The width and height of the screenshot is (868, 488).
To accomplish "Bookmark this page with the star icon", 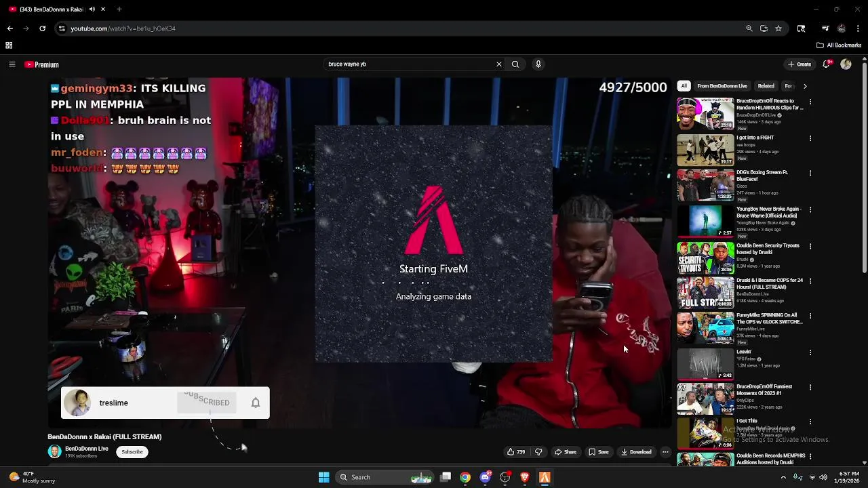I will [x=778, y=28].
